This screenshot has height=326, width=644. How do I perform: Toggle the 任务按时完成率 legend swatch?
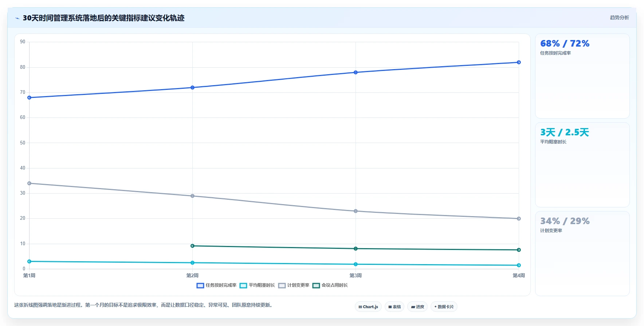coord(200,286)
